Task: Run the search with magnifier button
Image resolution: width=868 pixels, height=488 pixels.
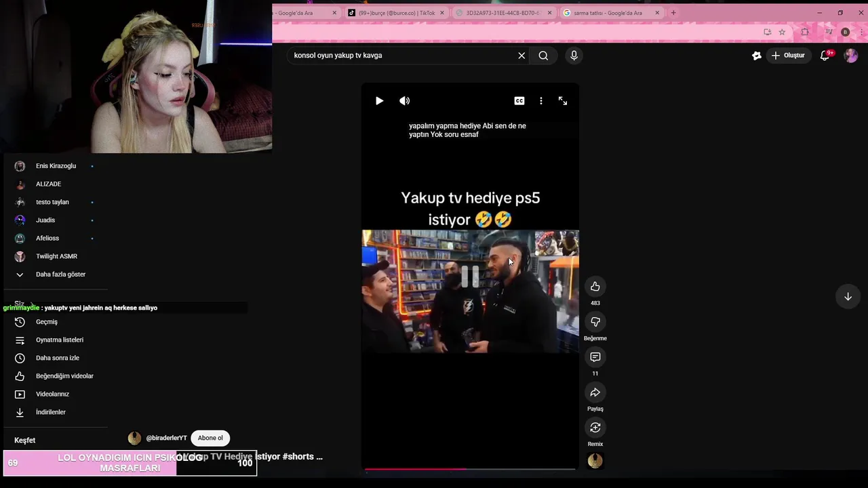Action: 543,56
